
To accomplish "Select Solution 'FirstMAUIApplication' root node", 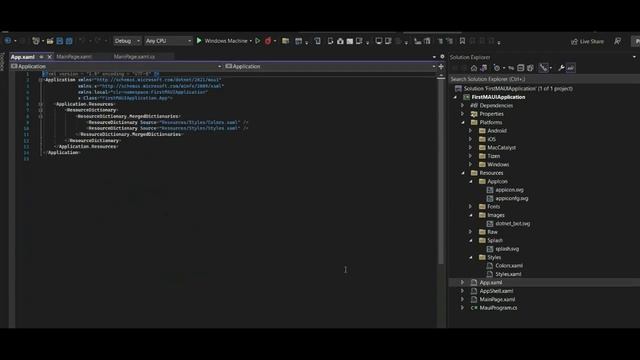I will [x=518, y=89].
